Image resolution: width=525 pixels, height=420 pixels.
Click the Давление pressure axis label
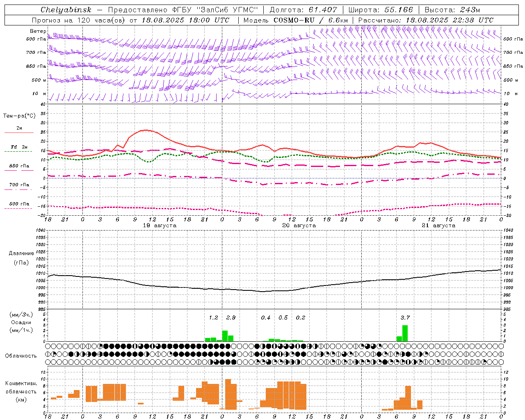(x=21, y=253)
